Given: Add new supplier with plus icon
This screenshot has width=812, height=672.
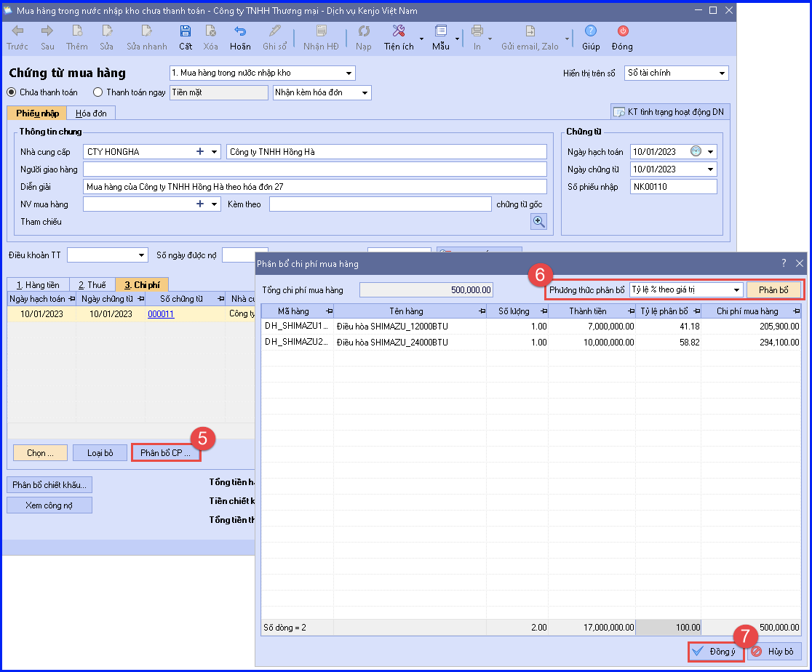Looking at the screenshot, I should 200,152.
